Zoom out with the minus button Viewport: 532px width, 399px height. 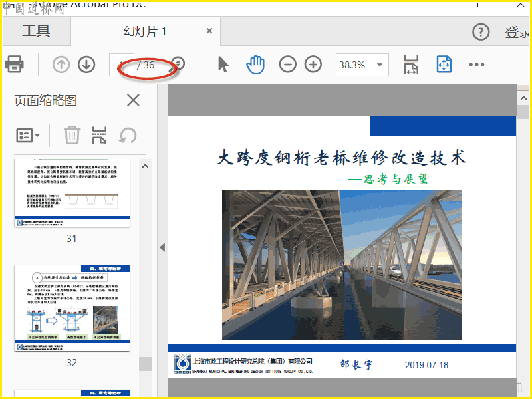click(288, 65)
